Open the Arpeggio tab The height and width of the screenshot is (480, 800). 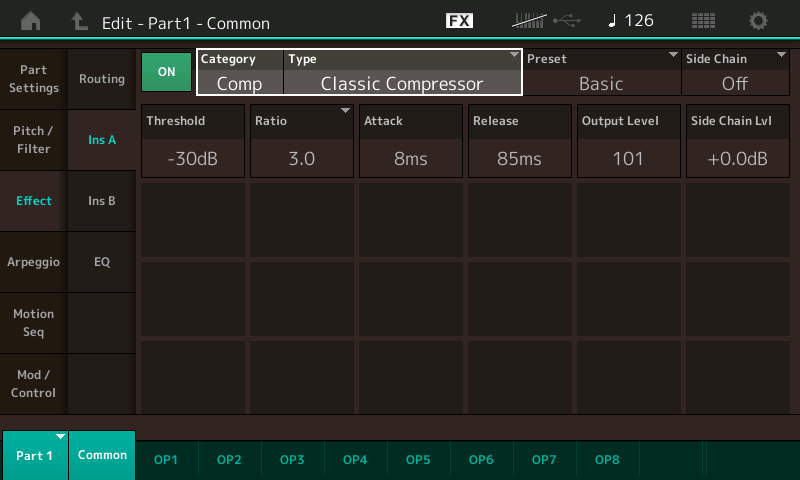pos(34,262)
